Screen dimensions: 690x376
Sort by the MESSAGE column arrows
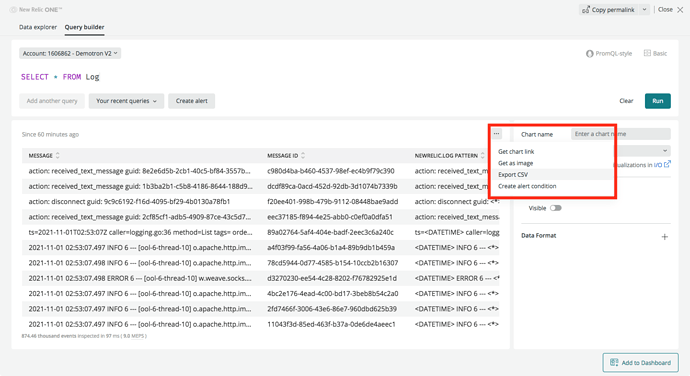58,155
